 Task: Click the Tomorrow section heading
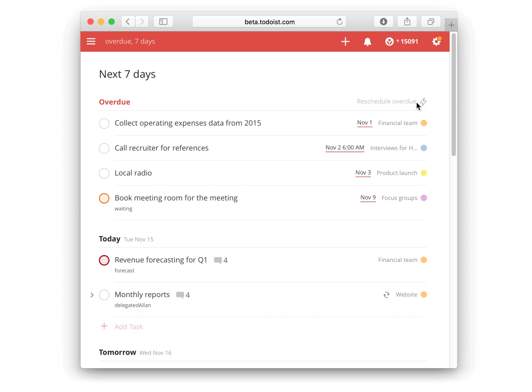(x=117, y=352)
